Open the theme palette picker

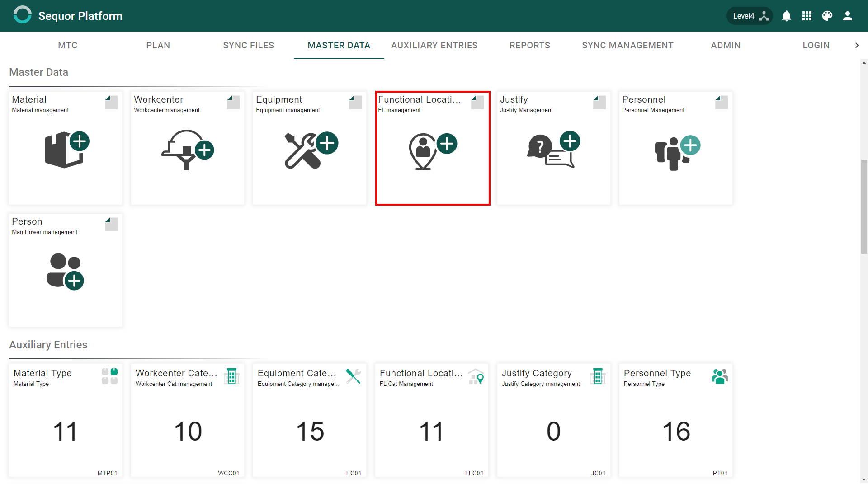point(827,16)
